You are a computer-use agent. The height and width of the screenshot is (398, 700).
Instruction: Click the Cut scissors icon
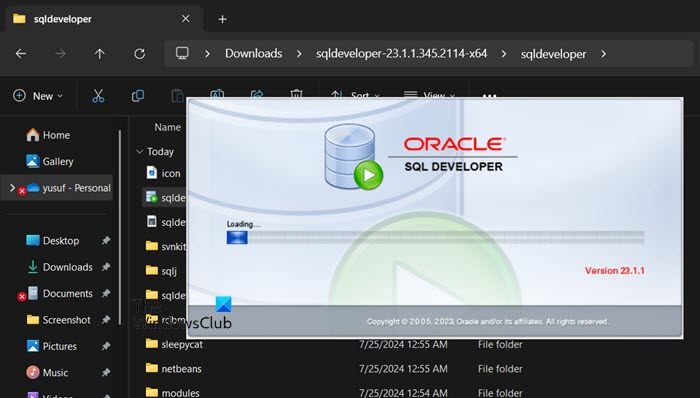click(98, 96)
